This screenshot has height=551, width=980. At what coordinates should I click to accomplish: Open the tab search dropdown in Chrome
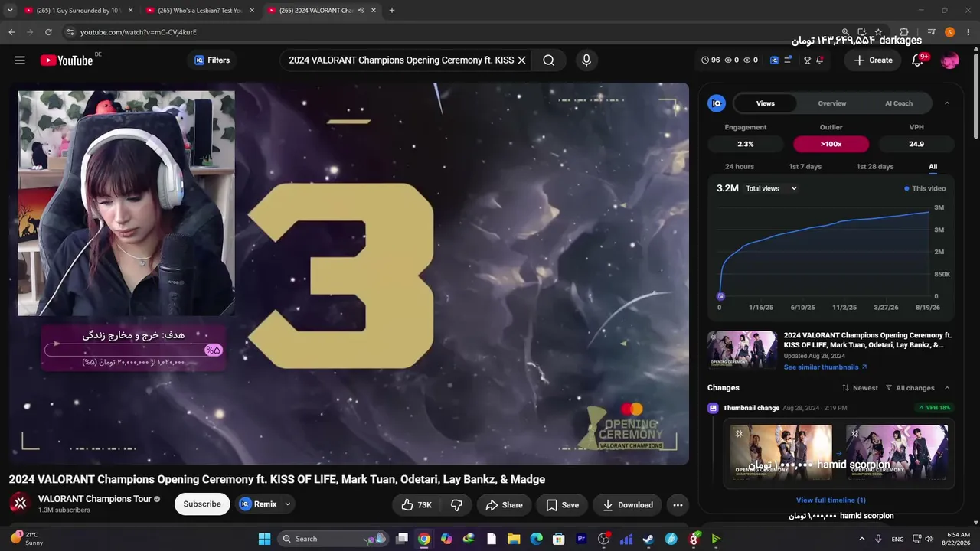[x=10, y=11]
